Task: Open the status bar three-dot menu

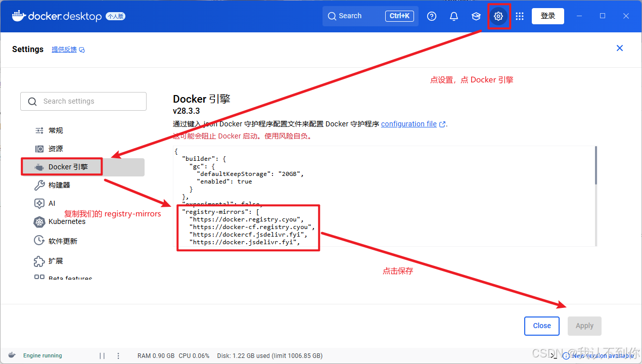Action: (118, 356)
